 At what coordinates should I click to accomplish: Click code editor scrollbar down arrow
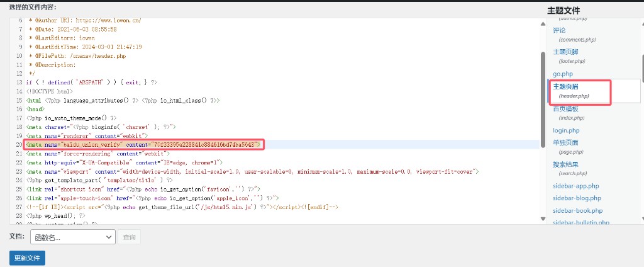[543, 219]
